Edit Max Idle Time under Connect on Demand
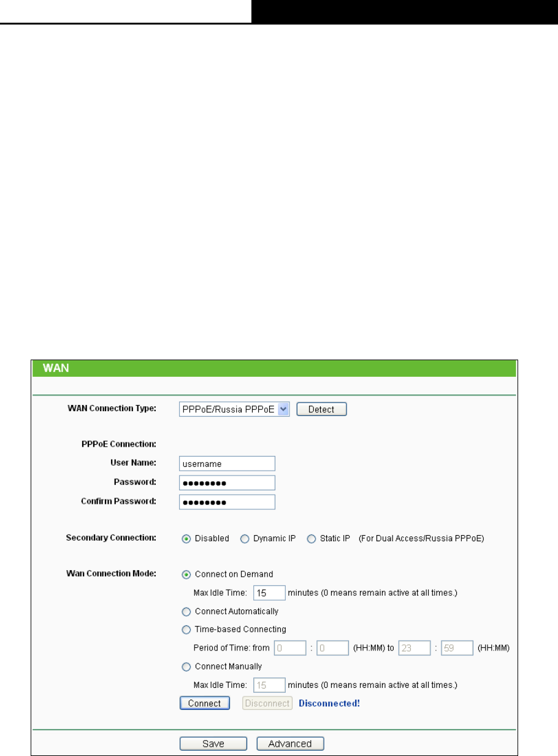 coord(269,593)
